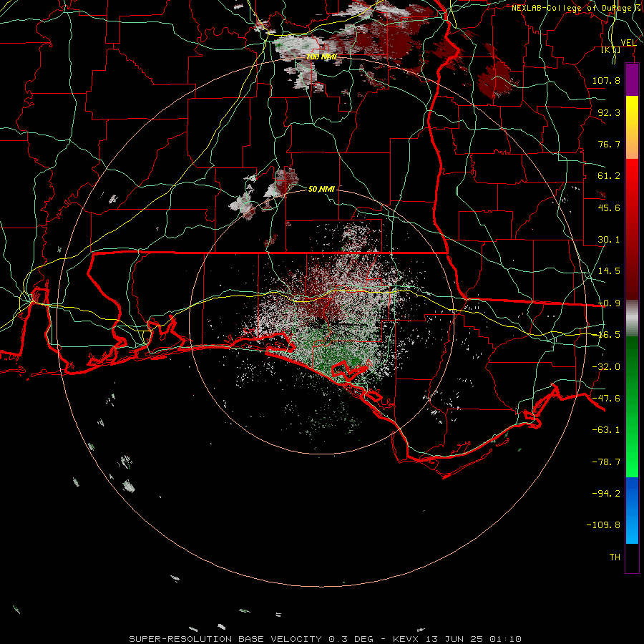This screenshot has width=644, height=644.
Task: Select the 45.6 legend value
Action: pyautogui.click(x=609, y=208)
